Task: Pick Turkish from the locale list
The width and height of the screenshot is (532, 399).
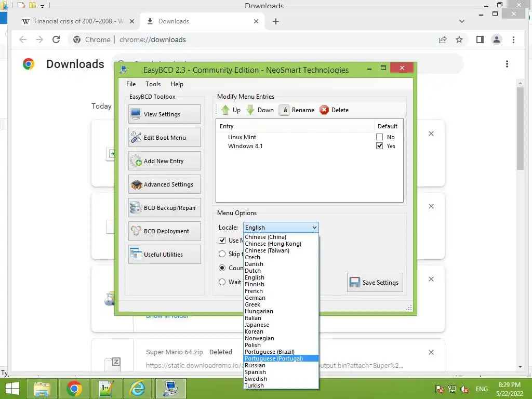Action: click(x=281, y=385)
